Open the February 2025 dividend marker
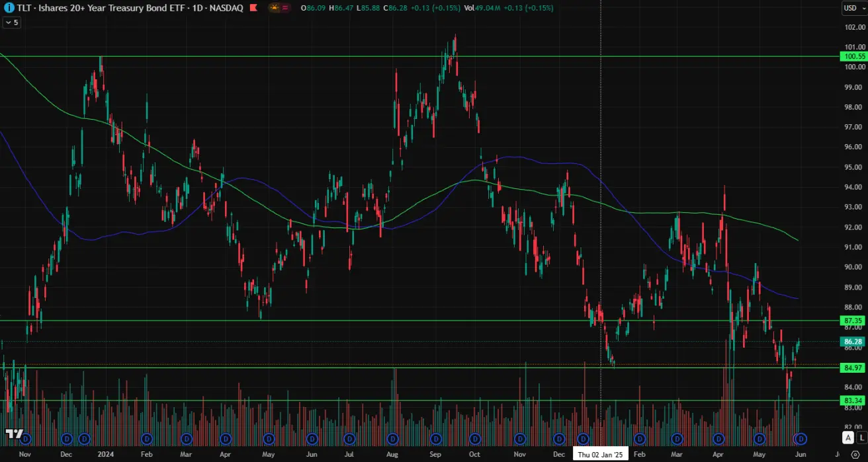This screenshot has width=868, height=462. click(639, 438)
